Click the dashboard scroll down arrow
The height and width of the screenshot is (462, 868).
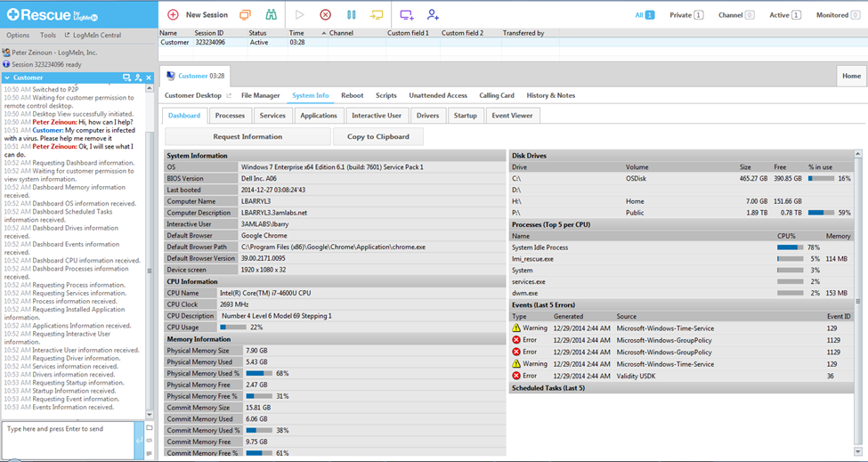point(858,452)
